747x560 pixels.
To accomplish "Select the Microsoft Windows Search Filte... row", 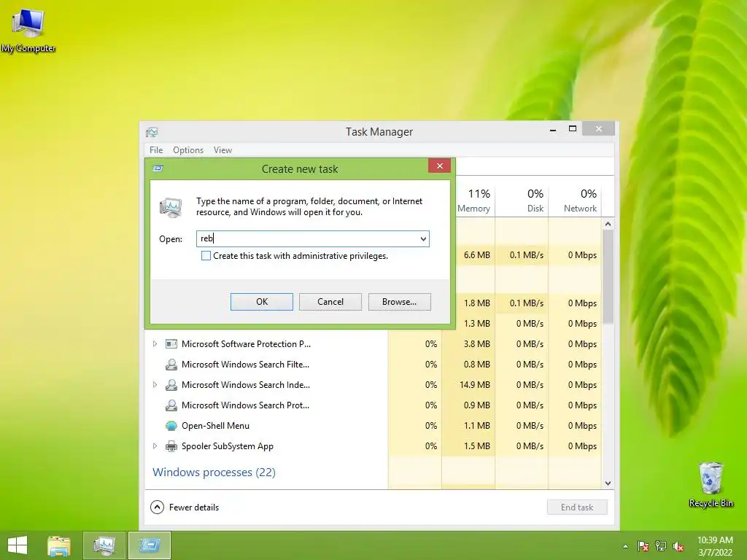I will click(x=373, y=365).
